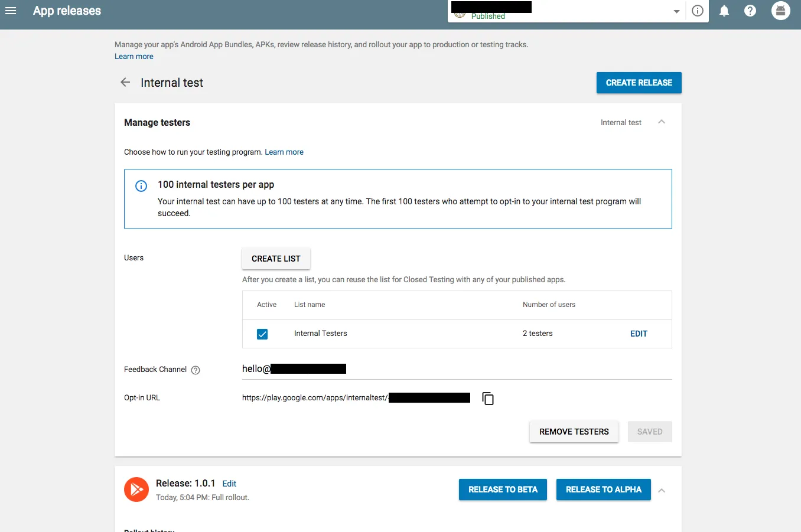The image size is (801, 532).
Task: Uncheck the Internal Testers active checkbox
Action: [262, 334]
